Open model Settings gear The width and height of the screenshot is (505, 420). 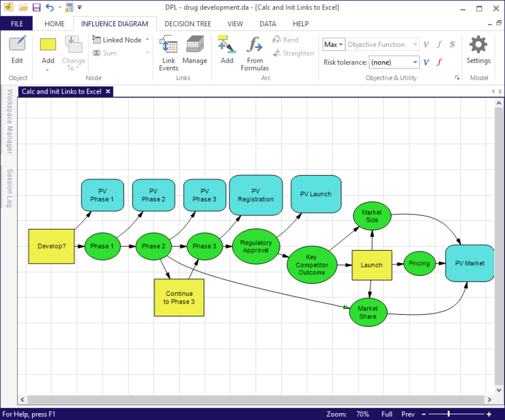click(x=478, y=45)
